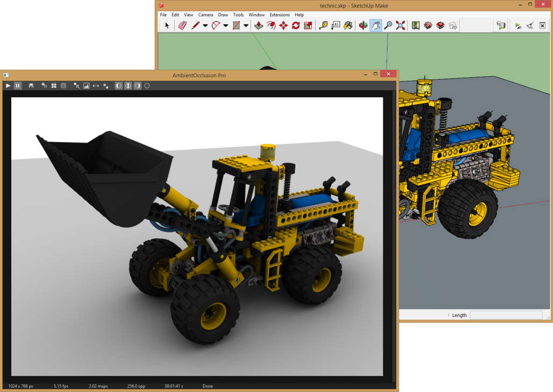Select the arrow Select tool in SketchUp

point(167,25)
